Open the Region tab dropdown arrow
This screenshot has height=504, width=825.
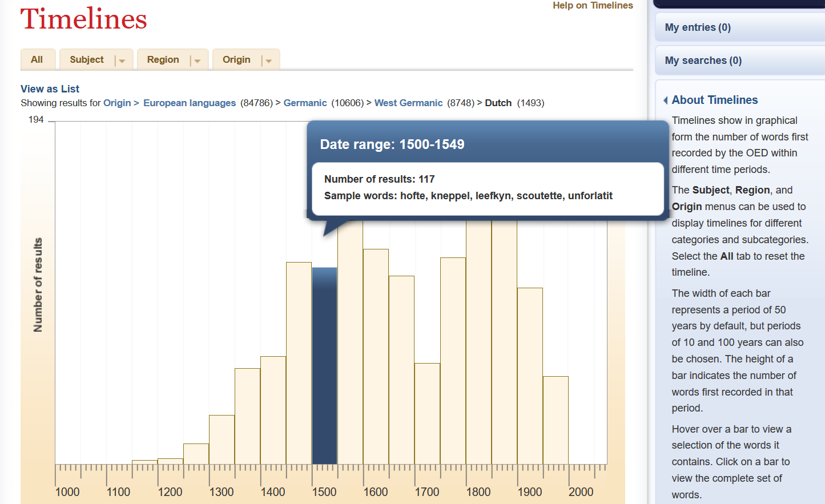coord(197,61)
